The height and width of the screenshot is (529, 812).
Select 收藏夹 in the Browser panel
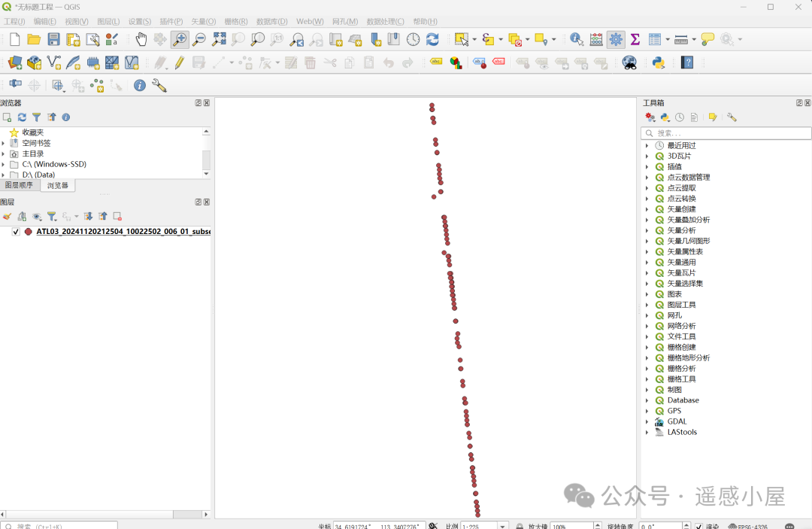click(32, 132)
